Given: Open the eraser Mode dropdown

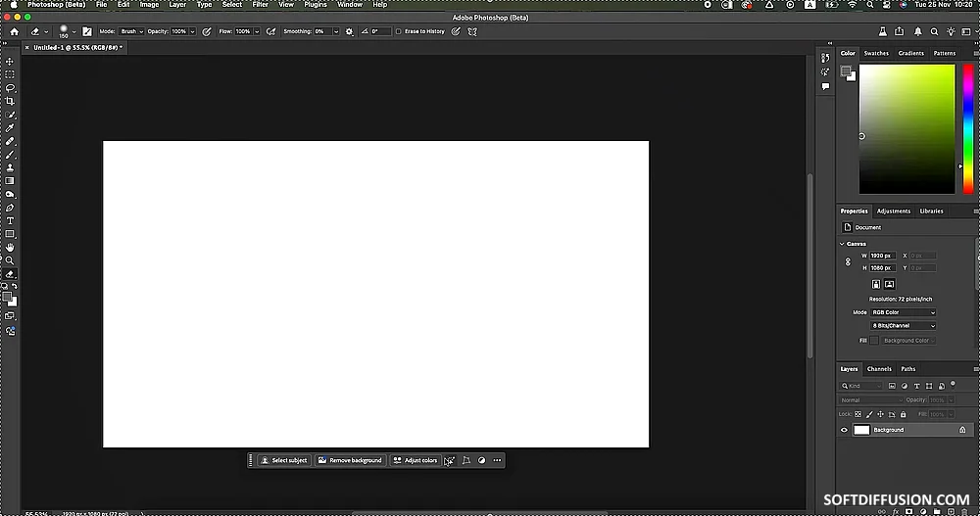Looking at the screenshot, I should pos(131,31).
